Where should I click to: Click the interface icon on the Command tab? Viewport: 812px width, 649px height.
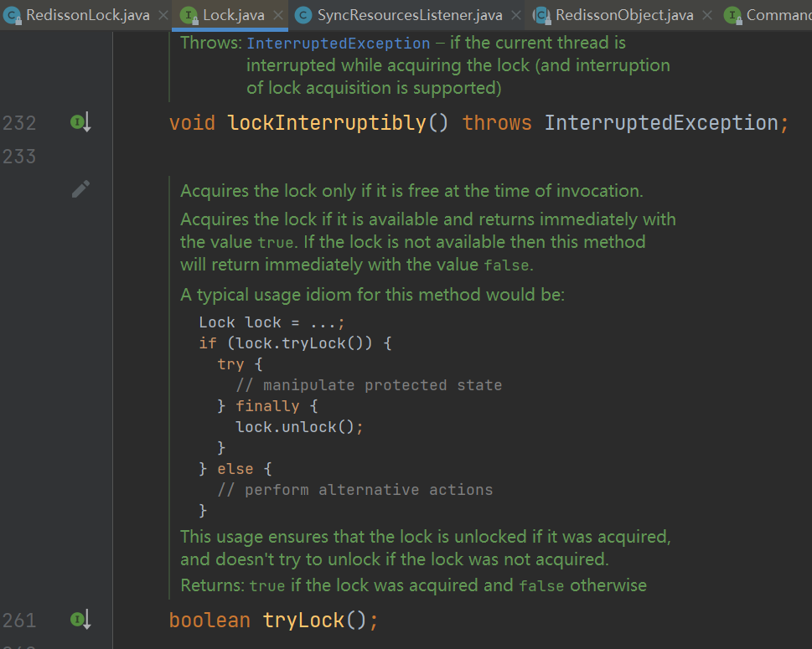733,15
